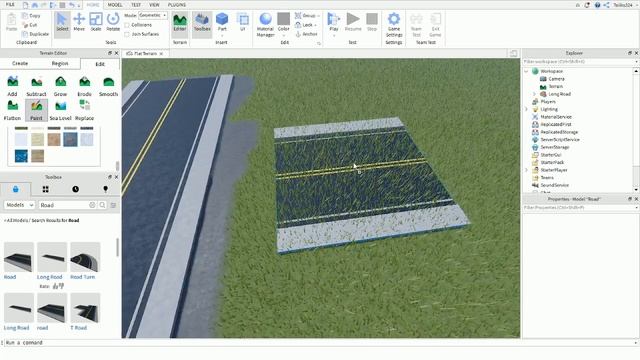Open Toolbox search filter options
Image resolution: width=640 pixels, height=360 pixels.
[113, 205]
